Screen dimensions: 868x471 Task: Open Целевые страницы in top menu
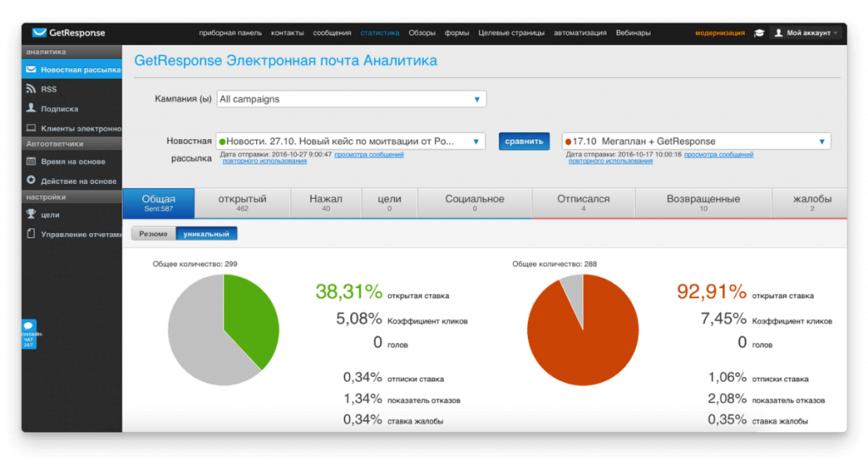coord(511,33)
